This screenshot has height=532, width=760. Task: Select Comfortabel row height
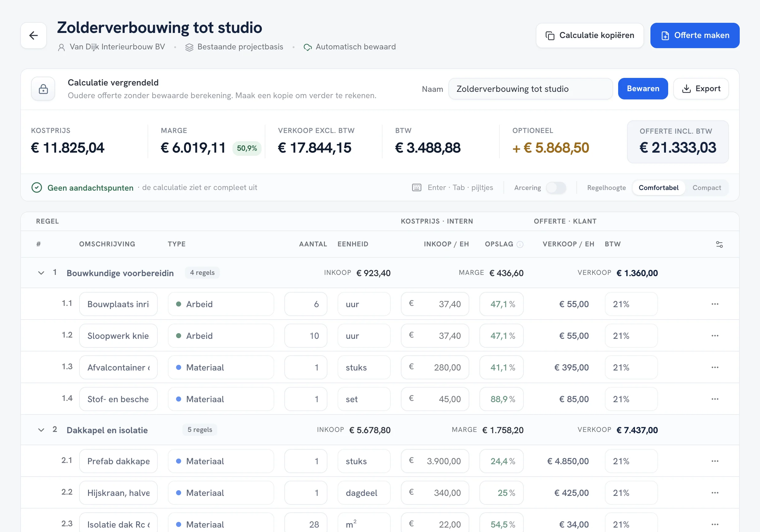tap(658, 188)
